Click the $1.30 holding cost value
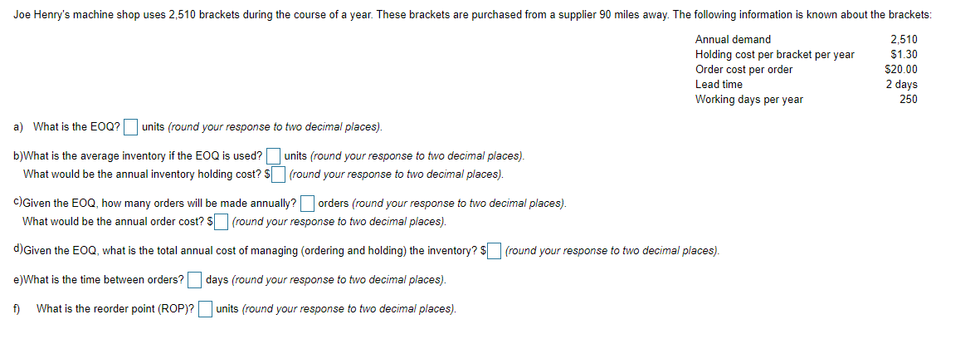The height and width of the screenshot is (339, 980). pyautogui.click(x=903, y=54)
